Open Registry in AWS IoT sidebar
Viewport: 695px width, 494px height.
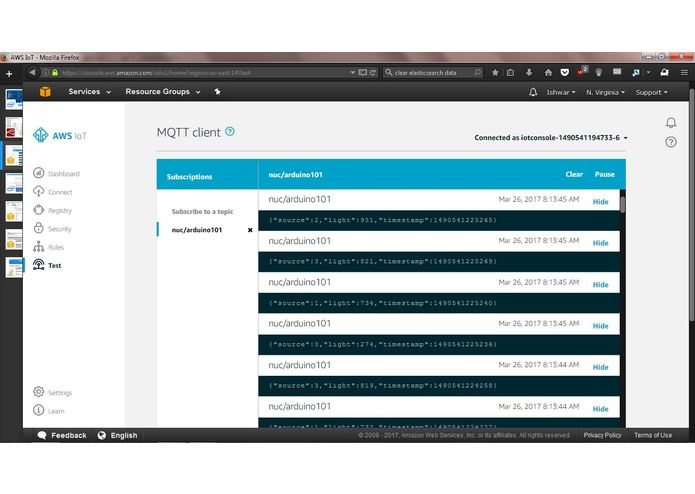pos(52,210)
